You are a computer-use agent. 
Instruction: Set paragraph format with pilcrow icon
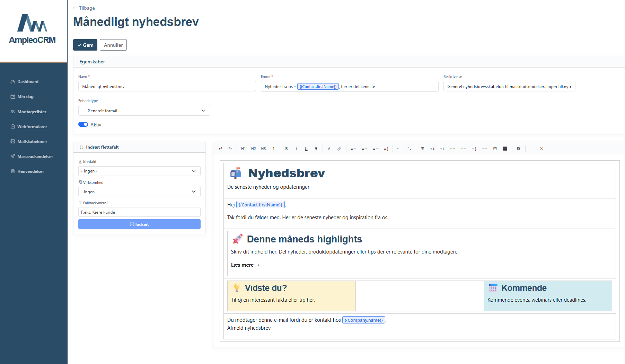point(273,149)
